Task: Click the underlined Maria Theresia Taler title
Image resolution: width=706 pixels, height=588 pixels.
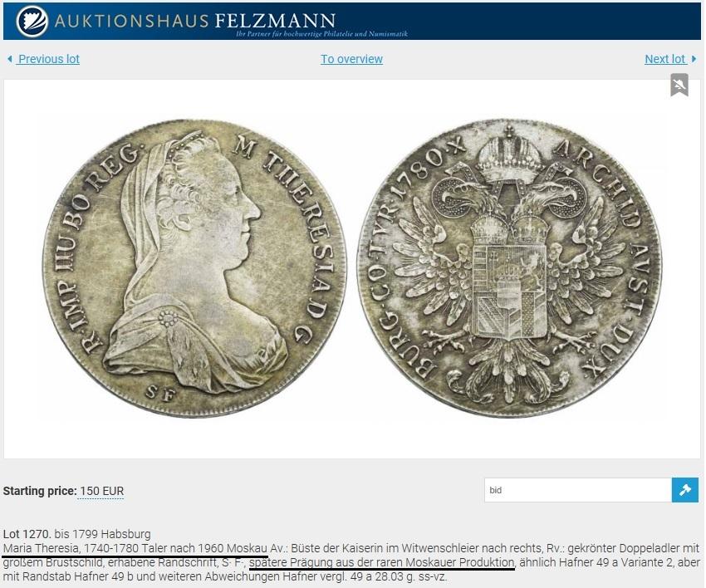Action: 135,548
